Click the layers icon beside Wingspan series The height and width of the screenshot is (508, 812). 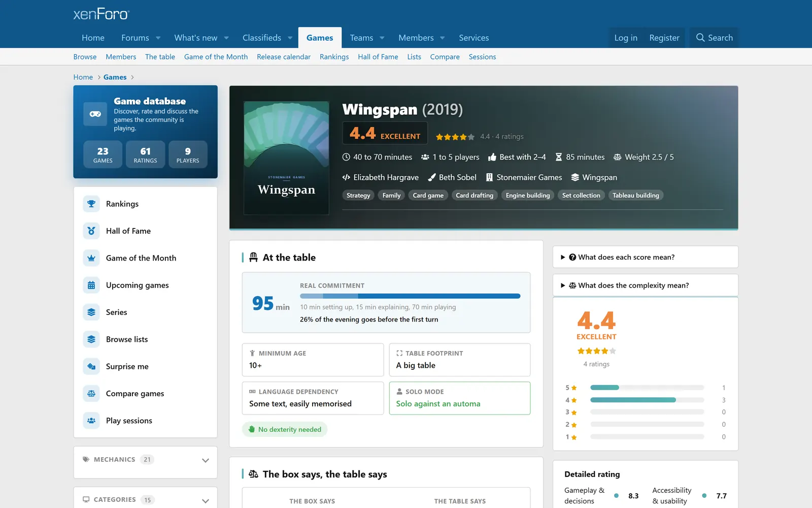click(575, 177)
